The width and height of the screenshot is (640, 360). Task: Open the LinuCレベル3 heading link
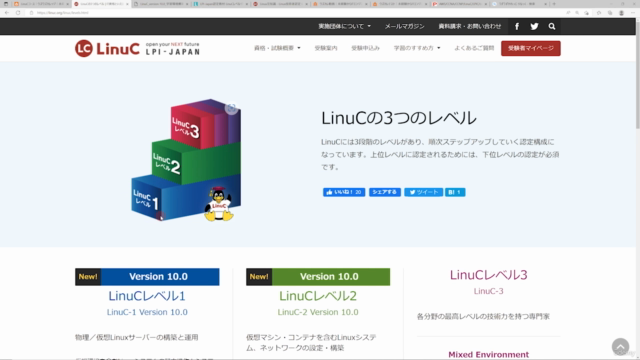(489, 275)
